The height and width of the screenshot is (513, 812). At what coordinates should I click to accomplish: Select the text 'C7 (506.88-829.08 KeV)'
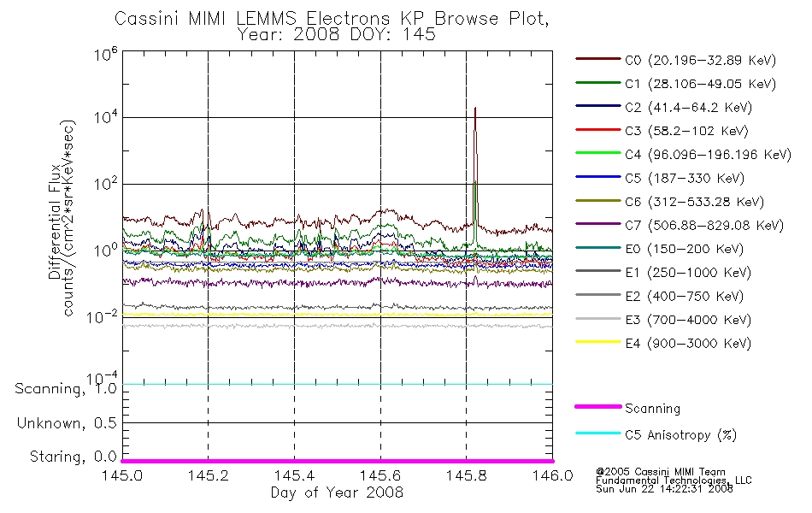point(704,226)
